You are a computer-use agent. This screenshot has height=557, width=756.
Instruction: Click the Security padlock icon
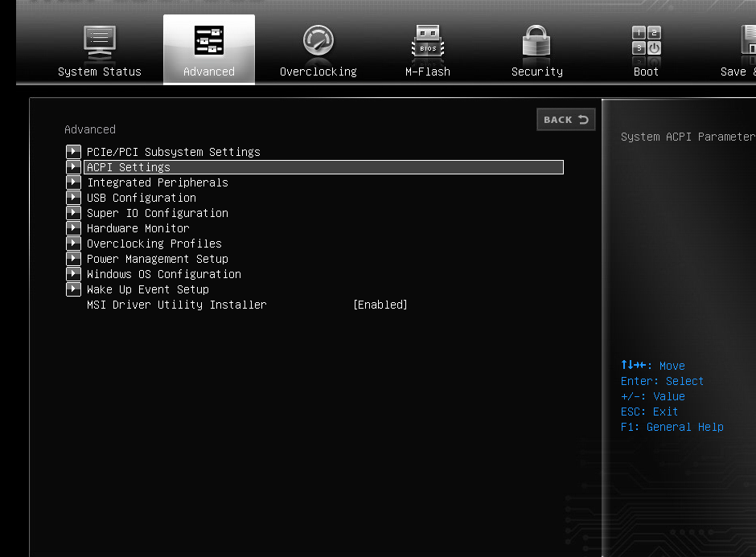536,40
